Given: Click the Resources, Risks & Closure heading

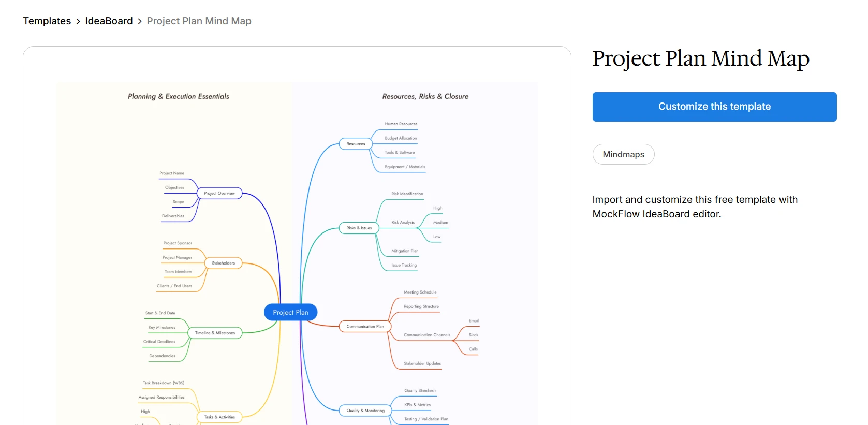Looking at the screenshot, I should click(x=425, y=96).
